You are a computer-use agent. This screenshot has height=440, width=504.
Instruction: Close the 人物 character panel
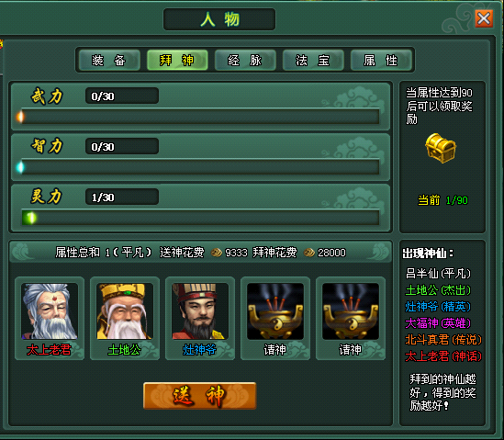(x=484, y=18)
